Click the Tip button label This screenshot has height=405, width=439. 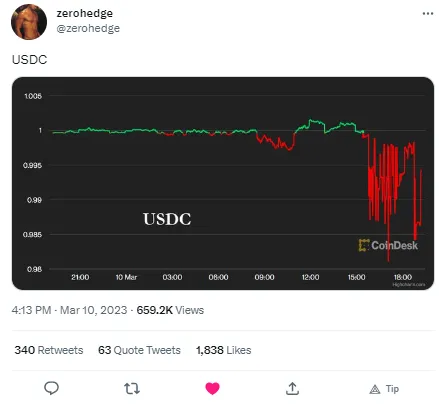click(x=392, y=389)
